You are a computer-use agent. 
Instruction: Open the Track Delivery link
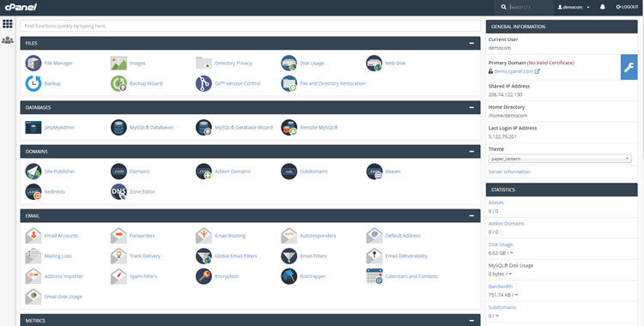click(145, 256)
